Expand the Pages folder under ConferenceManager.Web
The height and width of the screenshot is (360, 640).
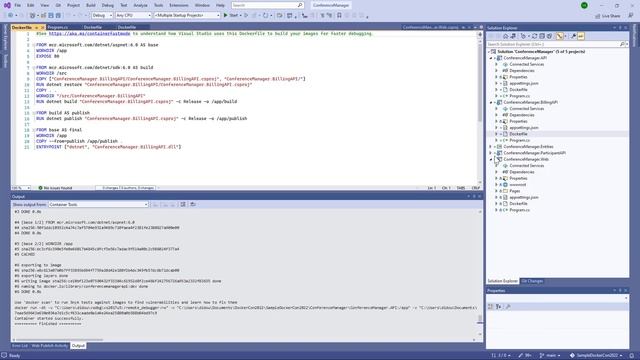click(496, 191)
